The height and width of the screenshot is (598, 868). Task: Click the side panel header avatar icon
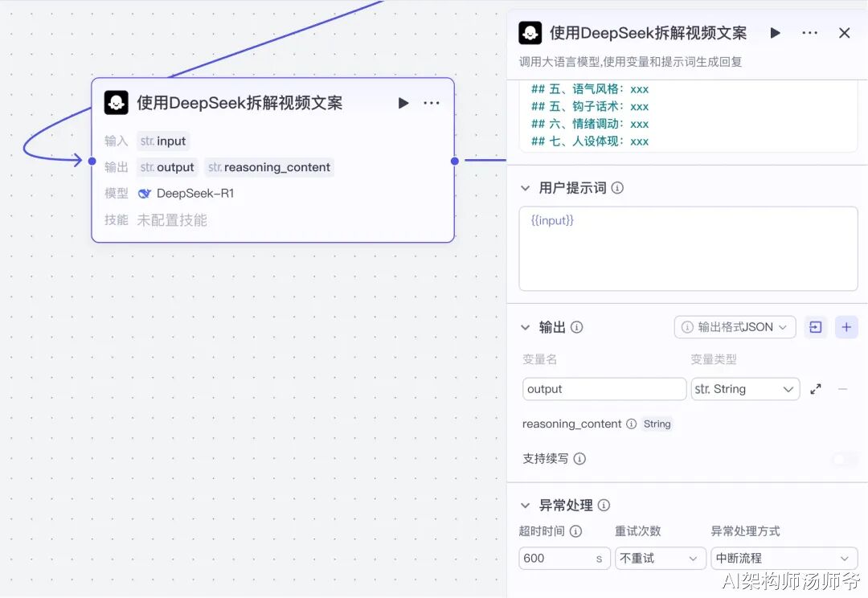530,33
